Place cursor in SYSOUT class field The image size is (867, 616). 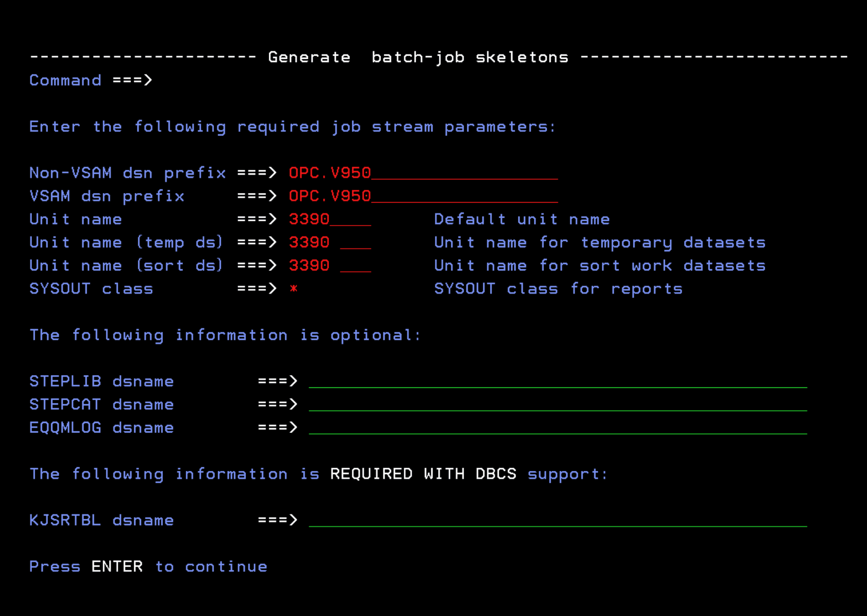[294, 289]
